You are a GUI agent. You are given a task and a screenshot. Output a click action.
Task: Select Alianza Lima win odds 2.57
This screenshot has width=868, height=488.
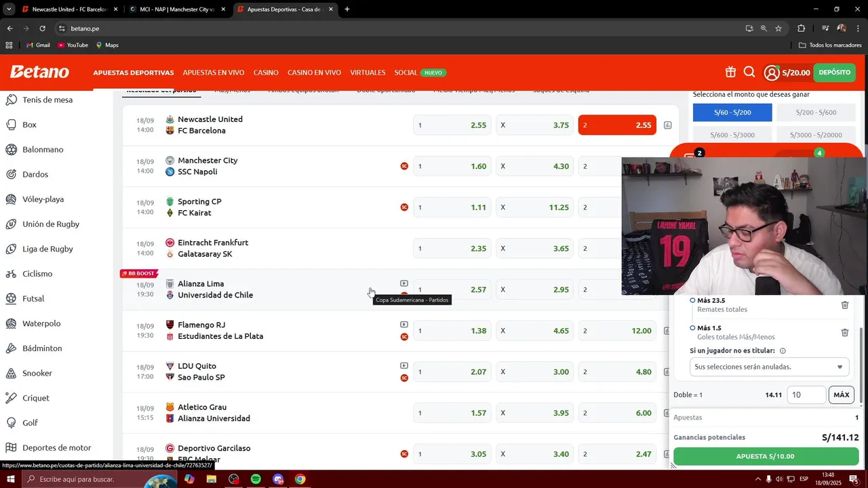452,289
